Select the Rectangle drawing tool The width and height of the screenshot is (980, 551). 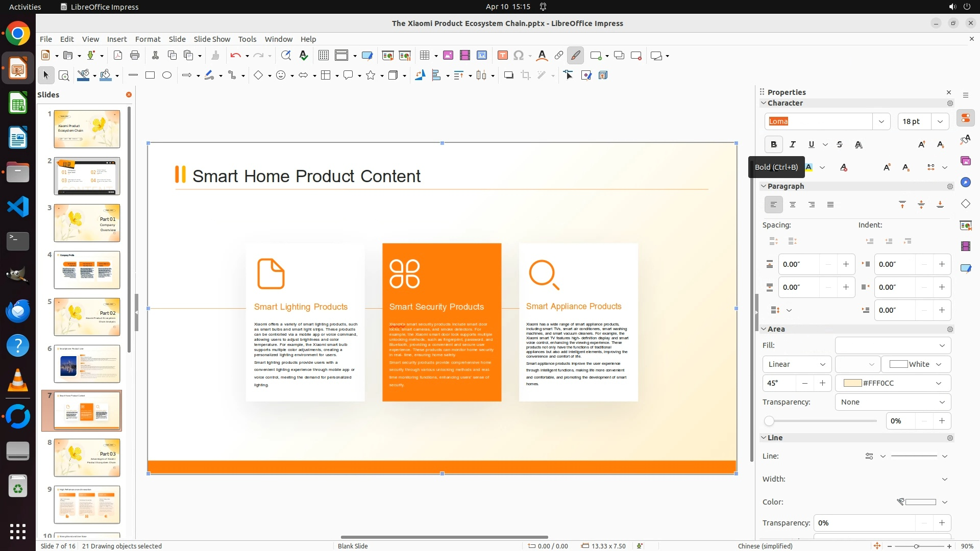point(150,76)
